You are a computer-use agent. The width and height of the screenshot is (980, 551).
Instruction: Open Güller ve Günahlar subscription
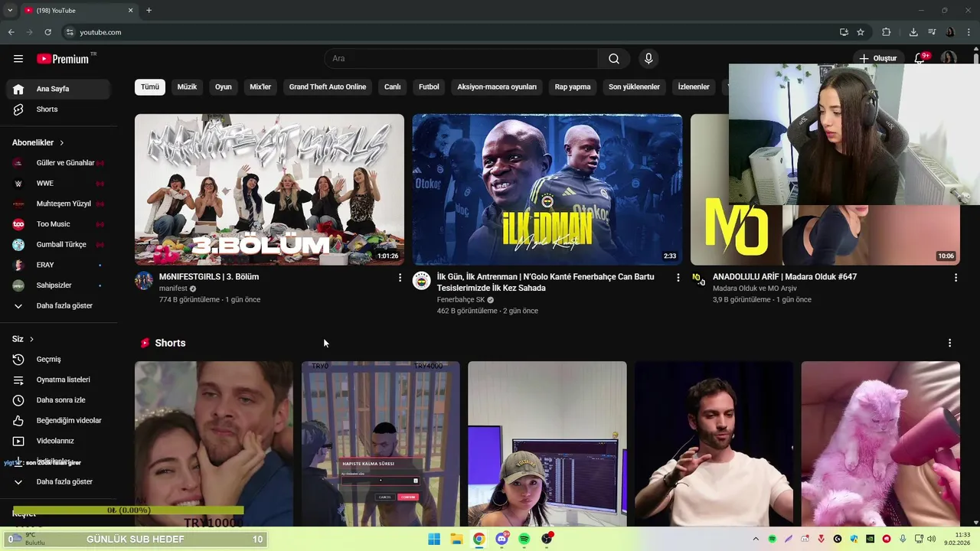pos(58,163)
